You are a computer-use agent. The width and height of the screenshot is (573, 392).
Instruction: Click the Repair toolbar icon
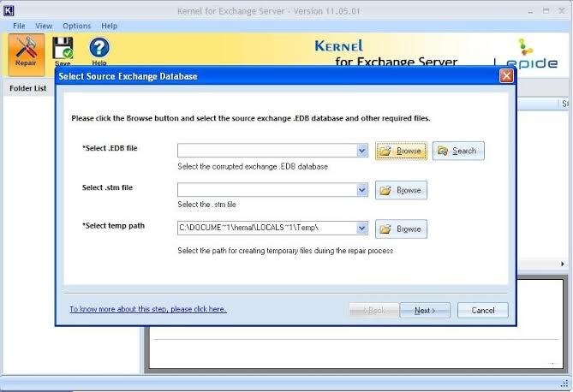(x=26, y=54)
